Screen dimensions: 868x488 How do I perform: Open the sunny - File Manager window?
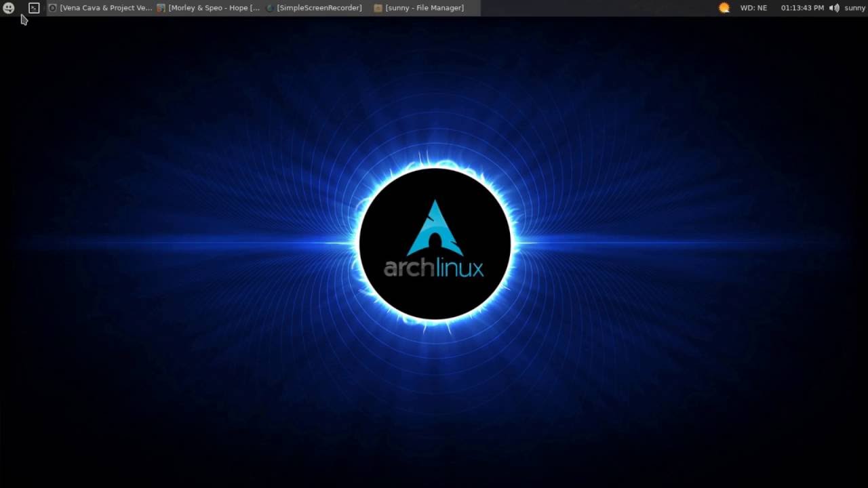click(426, 8)
